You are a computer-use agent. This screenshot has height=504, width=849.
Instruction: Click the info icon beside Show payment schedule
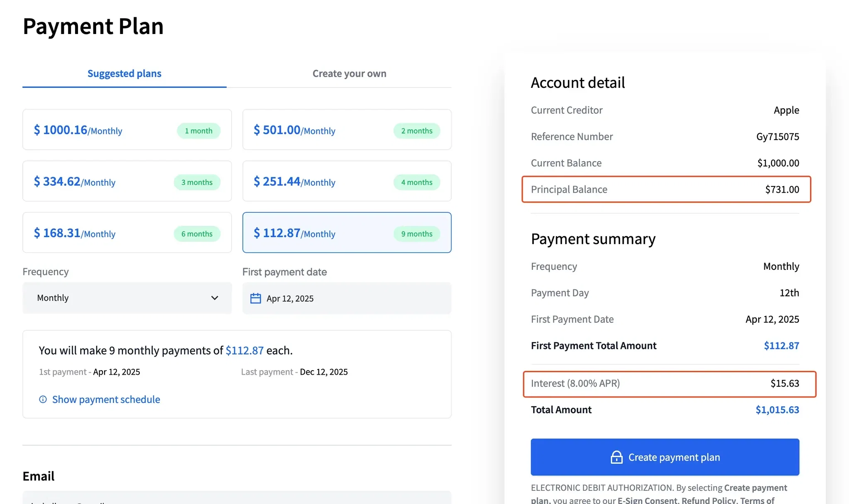click(43, 400)
